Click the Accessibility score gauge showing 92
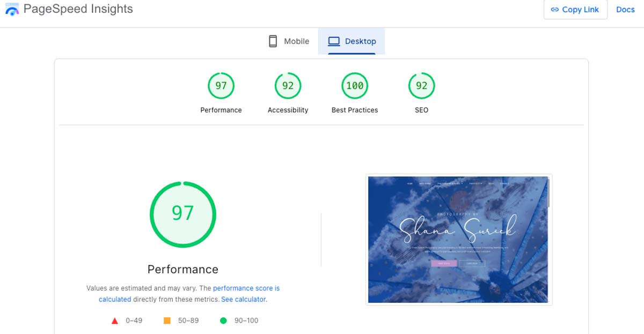The height and width of the screenshot is (334, 644). tap(288, 85)
